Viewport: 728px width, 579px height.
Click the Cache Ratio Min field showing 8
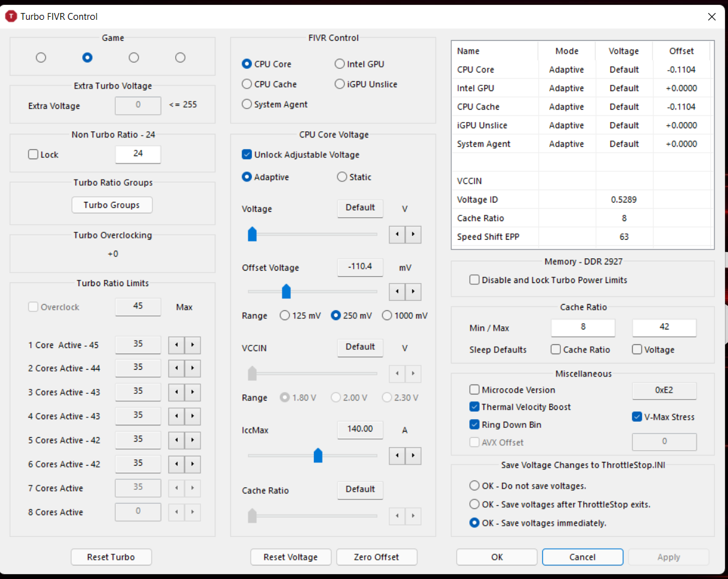583,328
